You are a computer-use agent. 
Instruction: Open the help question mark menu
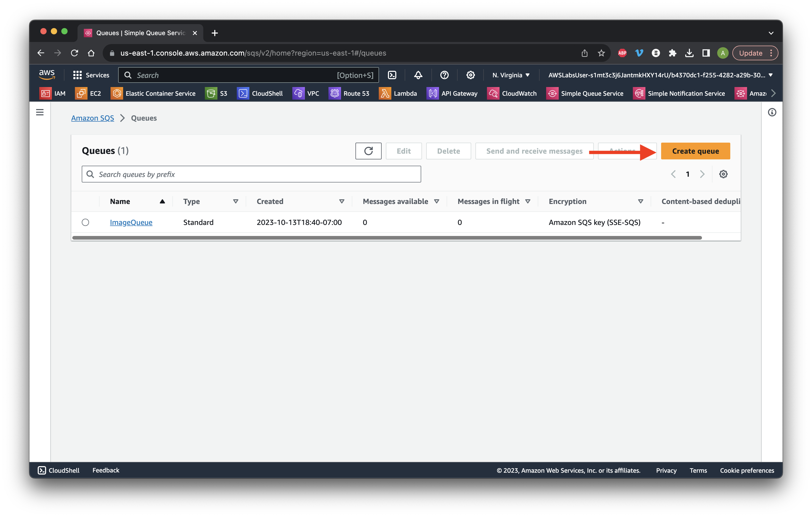click(445, 75)
